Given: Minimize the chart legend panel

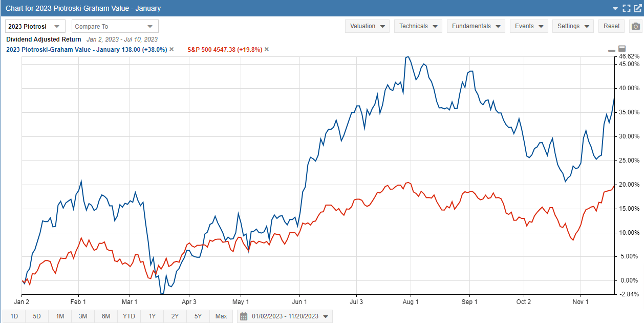Looking at the screenshot, I should click(x=611, y=50).
